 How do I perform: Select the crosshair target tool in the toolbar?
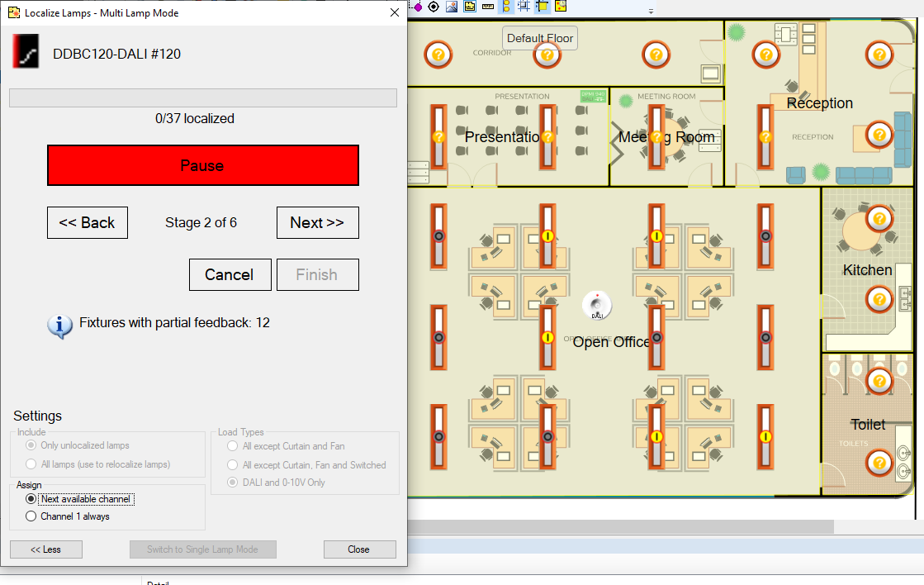tap(434, 7)
